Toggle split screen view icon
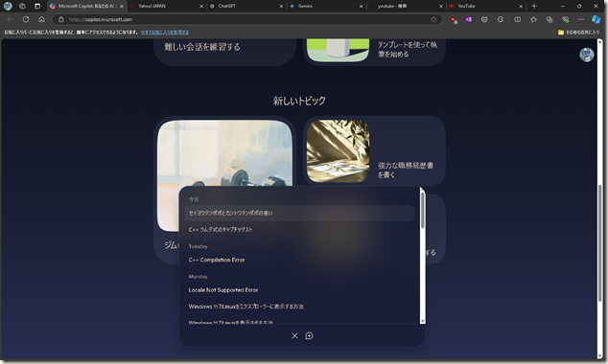 pos(517,19)
